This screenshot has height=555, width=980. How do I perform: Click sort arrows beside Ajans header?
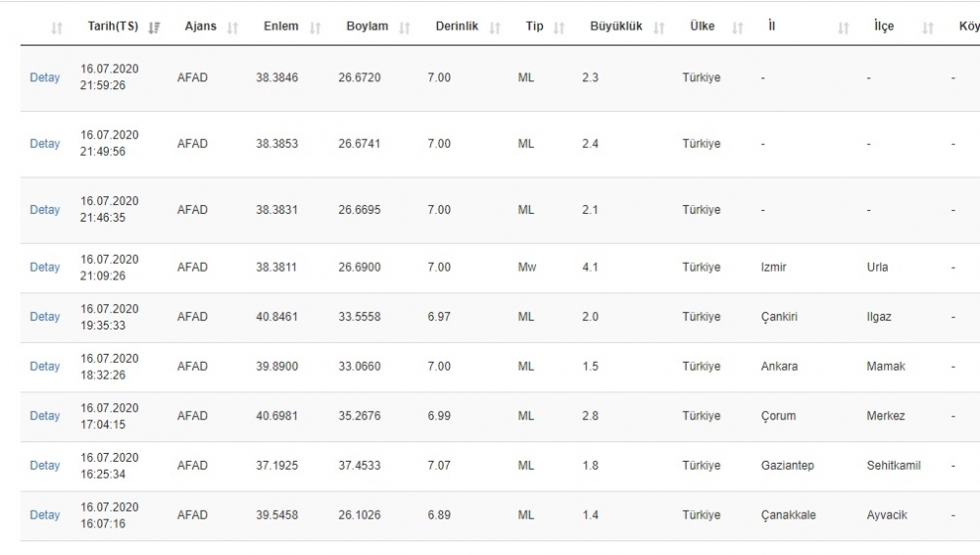(x=232, y=28)
